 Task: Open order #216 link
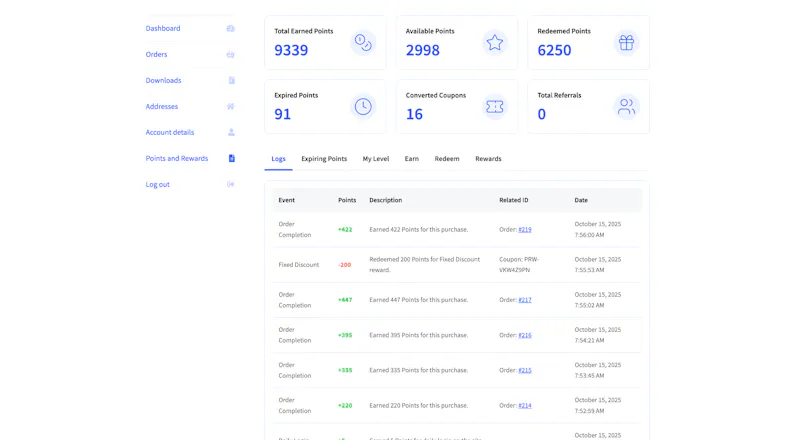click(x=525, y=335)
